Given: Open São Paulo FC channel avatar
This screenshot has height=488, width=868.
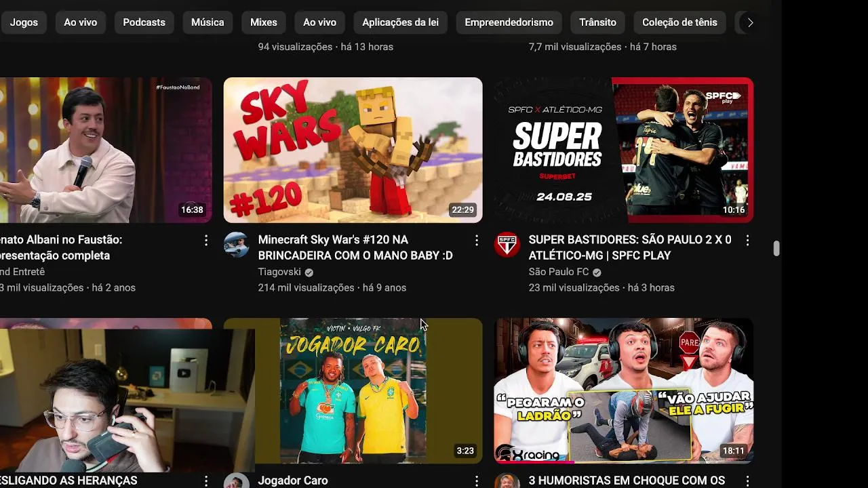Looking at the screenshot, I should (x=507, y=245).
